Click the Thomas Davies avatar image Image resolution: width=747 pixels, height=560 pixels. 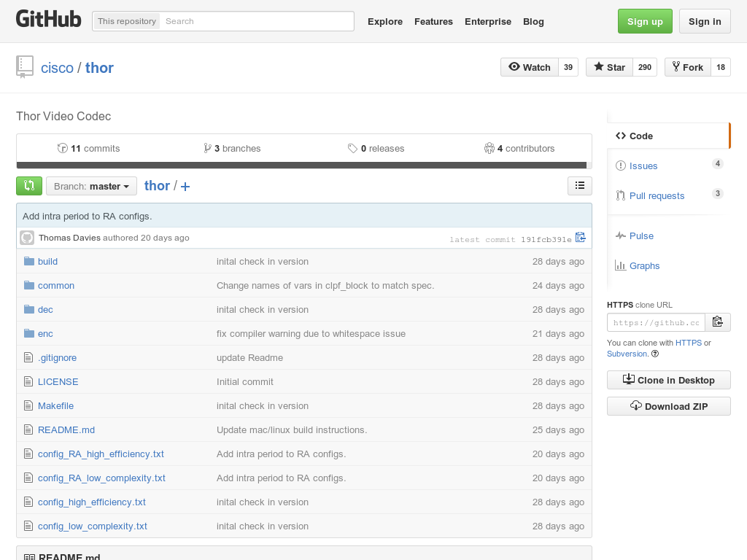coord(27,238)
